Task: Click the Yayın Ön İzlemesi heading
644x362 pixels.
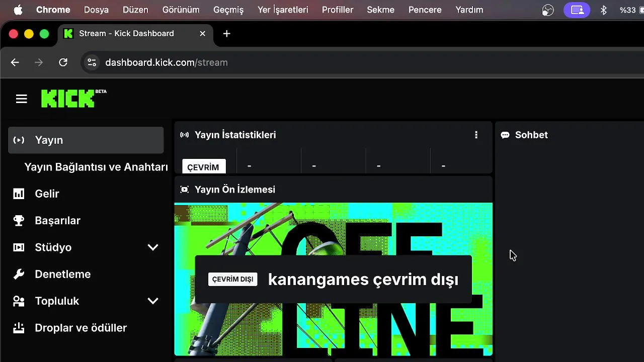Action: (235, 190)
